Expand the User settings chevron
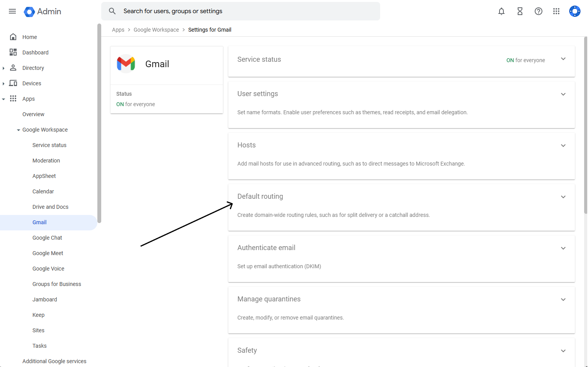Image resolution: width=588 pixels, height=367 pixels. click(x=563, y=94)
